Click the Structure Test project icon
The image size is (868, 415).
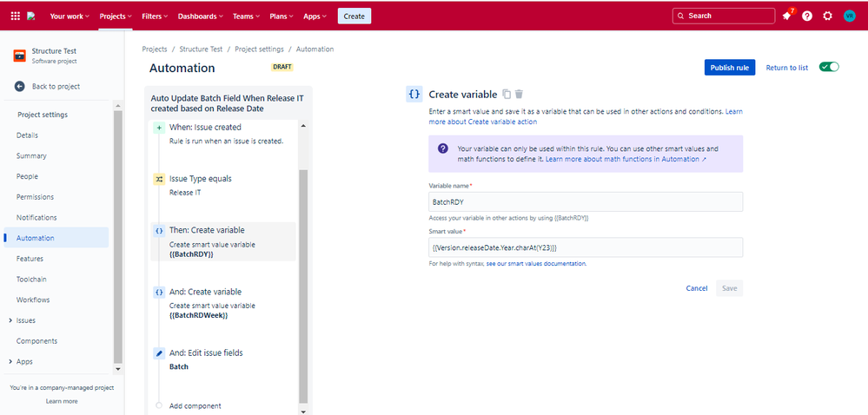tap(19, 56)
